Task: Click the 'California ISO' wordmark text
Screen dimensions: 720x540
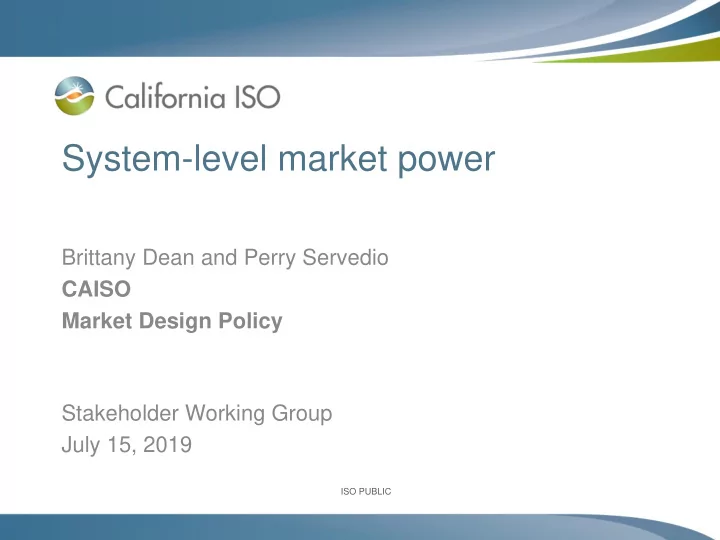Action: click(193, 97)
